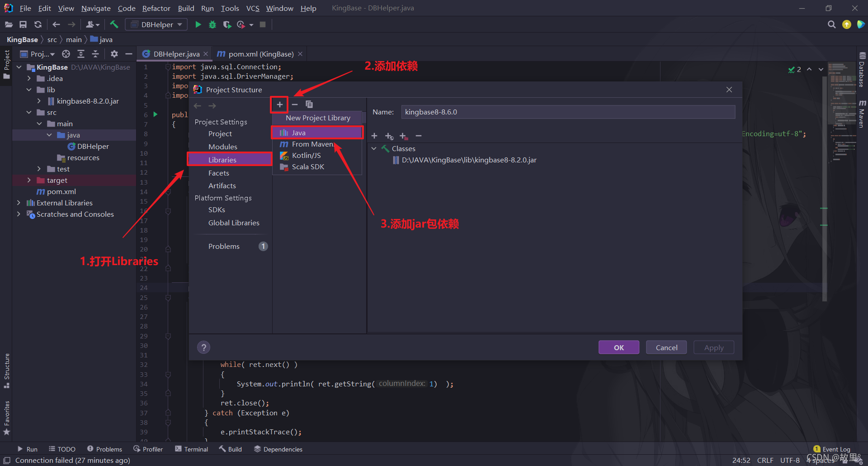Click plus to add new project library
This screenshot has height=466, width=868.
[280, 105]
